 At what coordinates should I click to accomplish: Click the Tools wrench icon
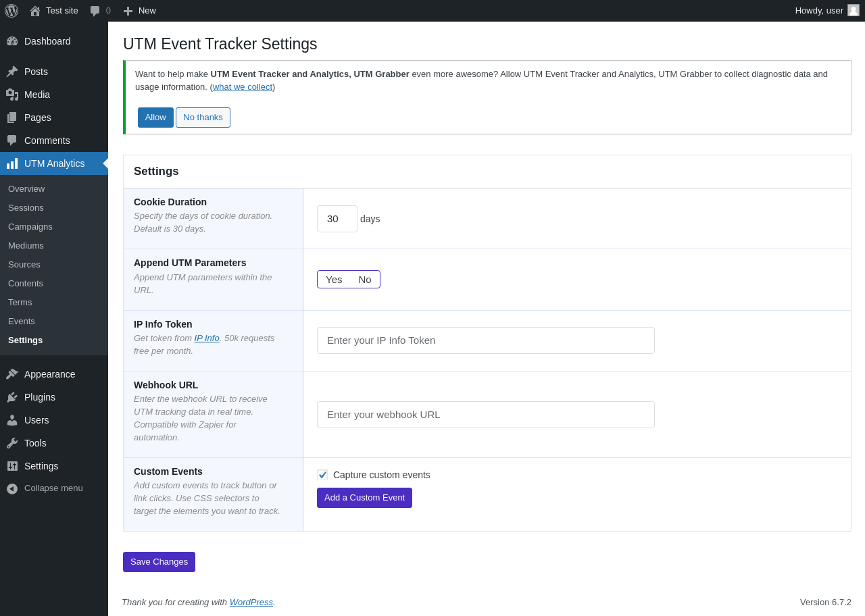point(12,443)
